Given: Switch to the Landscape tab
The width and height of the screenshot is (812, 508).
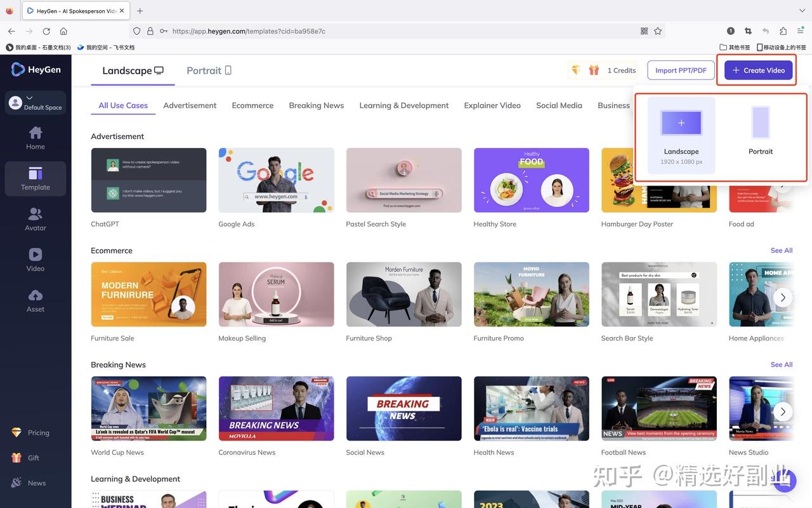Looking at the screenshot, I should point(133,70).
